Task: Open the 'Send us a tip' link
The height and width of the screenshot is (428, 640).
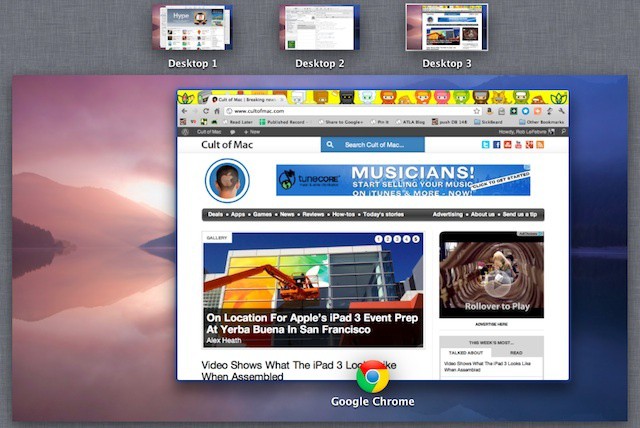Action: (x=520, y=214)
